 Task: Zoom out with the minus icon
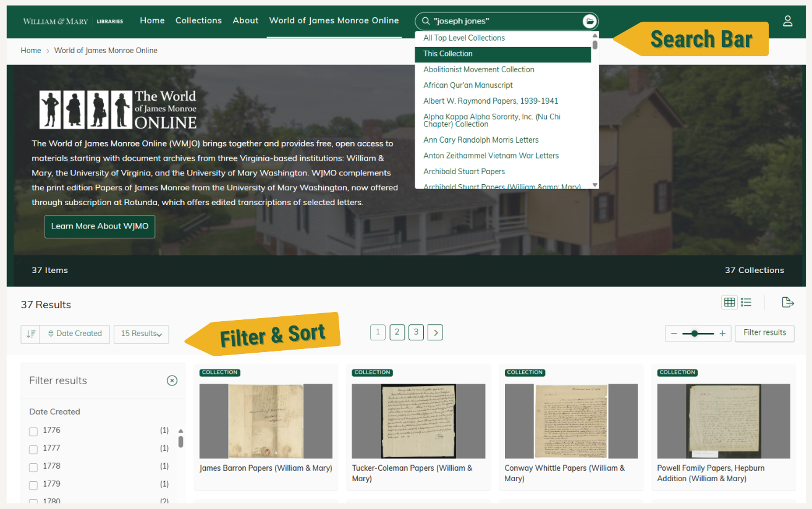click(x=674, y=333)
